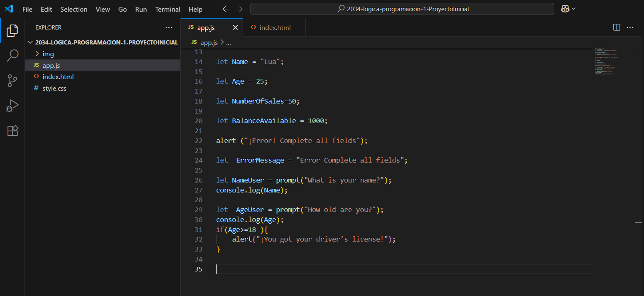Click line number 22 in gutter
Viewport: 644px width, 296px height.
(198, 141)
